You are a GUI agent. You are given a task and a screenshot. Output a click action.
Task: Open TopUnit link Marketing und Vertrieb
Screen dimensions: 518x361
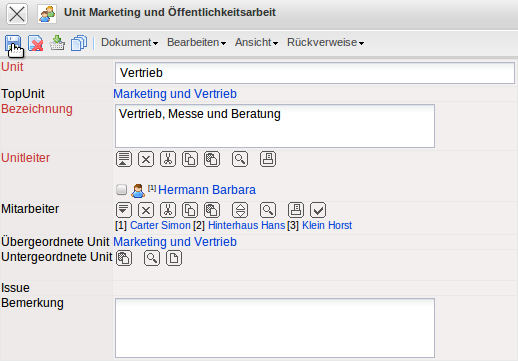tap(175, 94)
